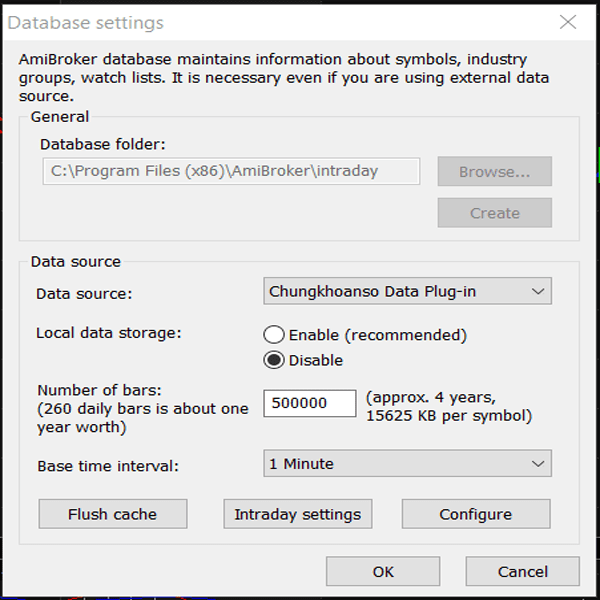Image resolution: width=600 pixels, height=600 pixels.
Task: Click the Flush cache button
Action: [x=112, y=514]
